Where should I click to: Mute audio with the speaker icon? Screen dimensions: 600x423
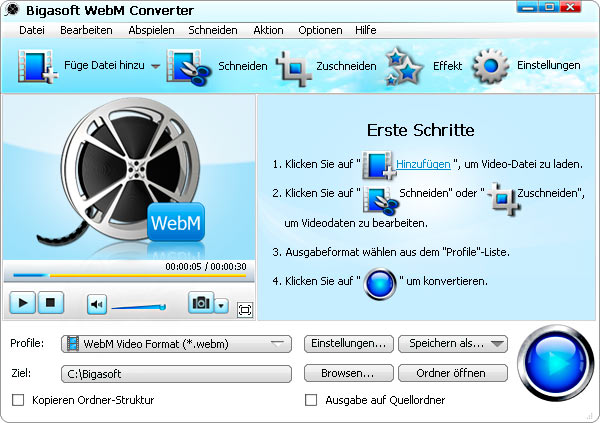tap(97, 305)
